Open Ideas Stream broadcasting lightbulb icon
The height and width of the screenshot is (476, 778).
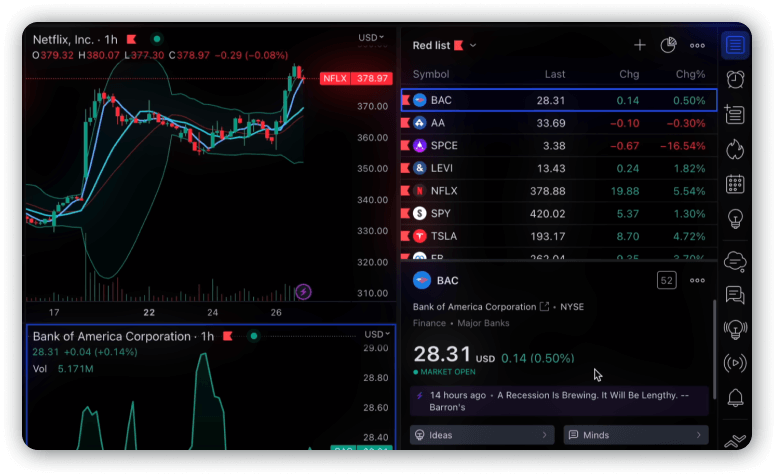click(x=735, y=329)
